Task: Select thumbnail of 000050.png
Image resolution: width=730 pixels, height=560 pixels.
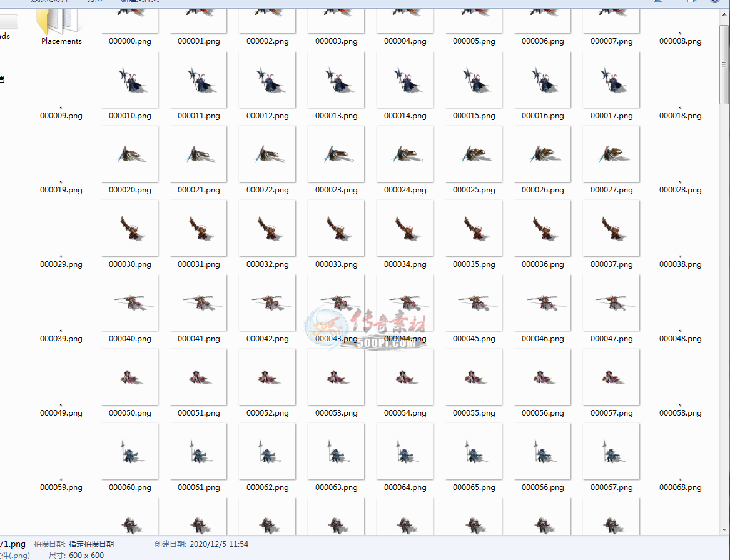Action: tap(129, 377)
